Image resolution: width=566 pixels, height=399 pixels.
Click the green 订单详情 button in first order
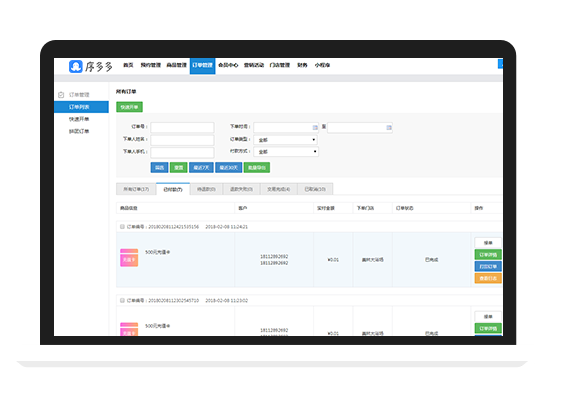488,255
